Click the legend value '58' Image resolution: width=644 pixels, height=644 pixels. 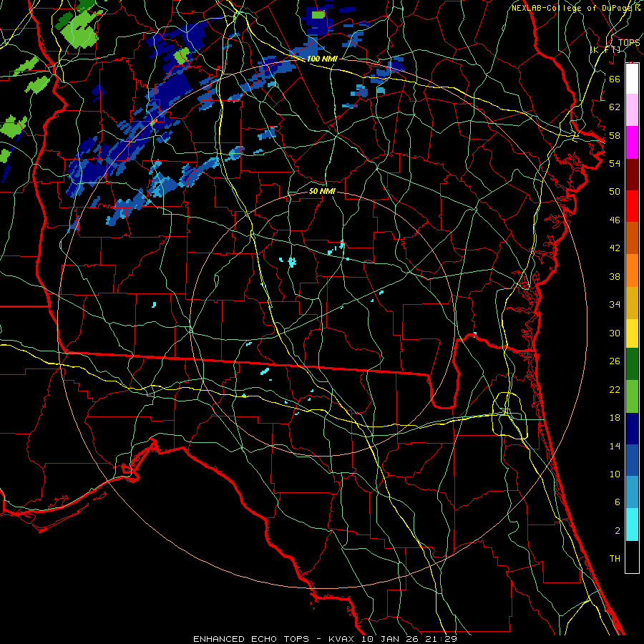(615, 135)
